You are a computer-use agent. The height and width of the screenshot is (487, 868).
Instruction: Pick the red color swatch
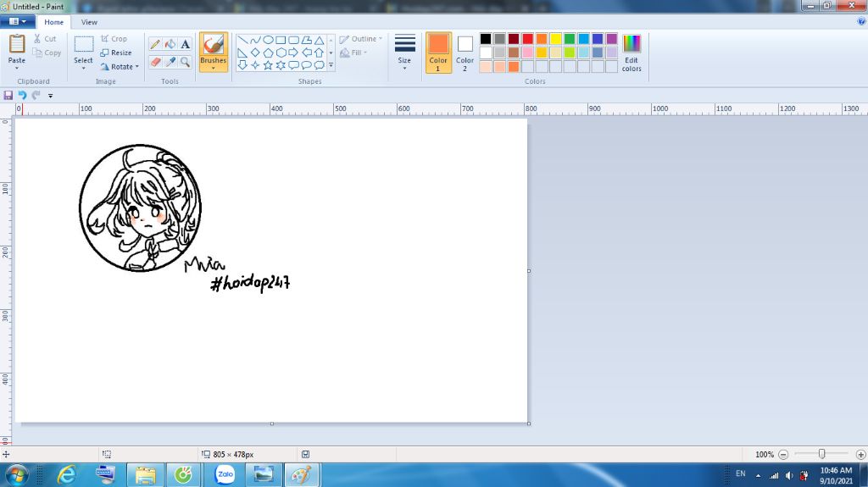(x=527, y=39)
